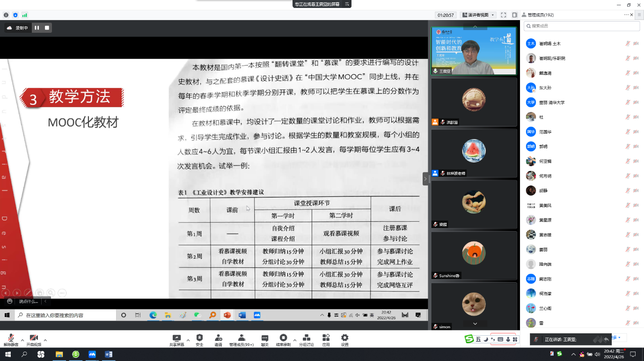This screenshot has height=361, width=644.
Task: Open the 邀请 invite icon
Action: pos(218,340)
